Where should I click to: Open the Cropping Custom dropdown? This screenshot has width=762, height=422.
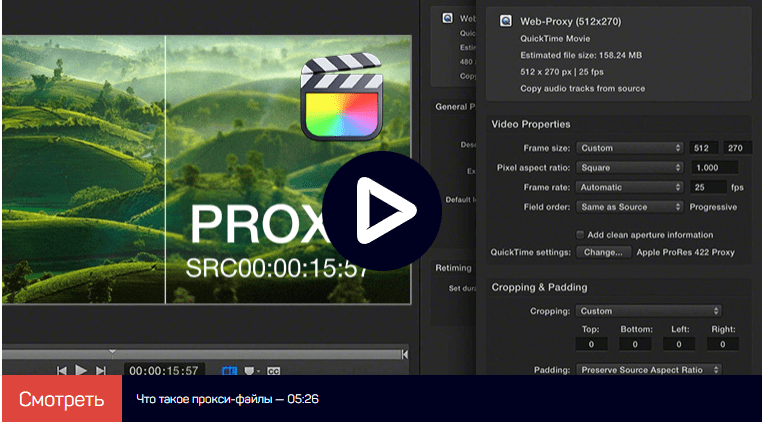pos(649,311)
